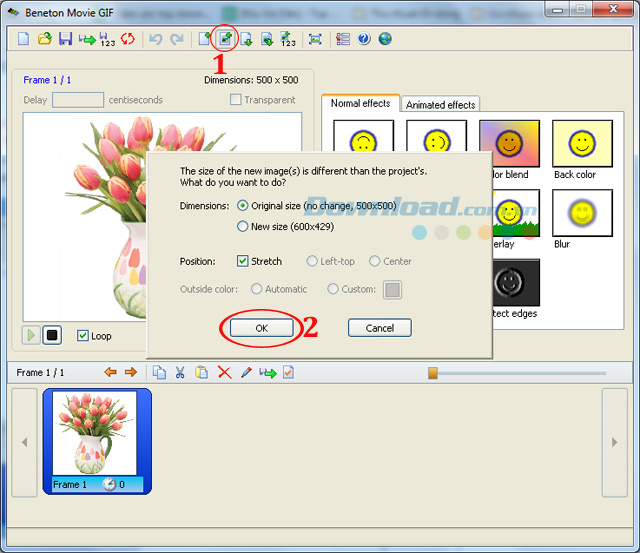Select the Detect edges effect thumbnail

(516, 282)
